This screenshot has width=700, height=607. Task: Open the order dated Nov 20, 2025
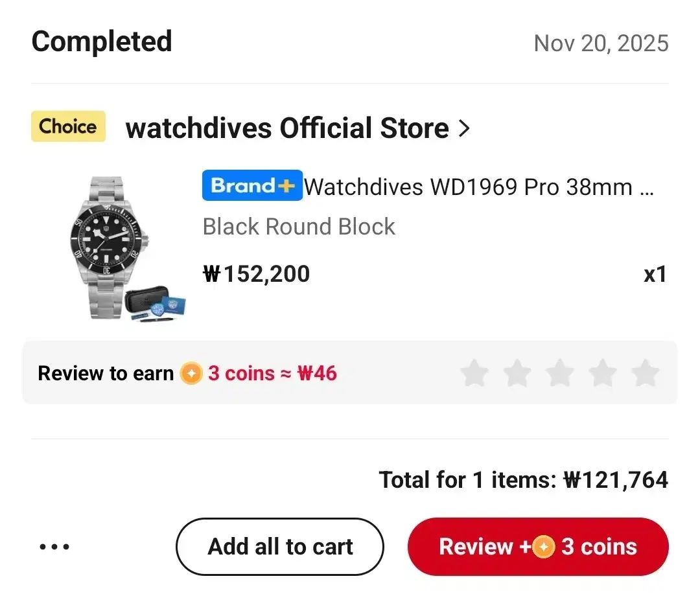point(601,43)
